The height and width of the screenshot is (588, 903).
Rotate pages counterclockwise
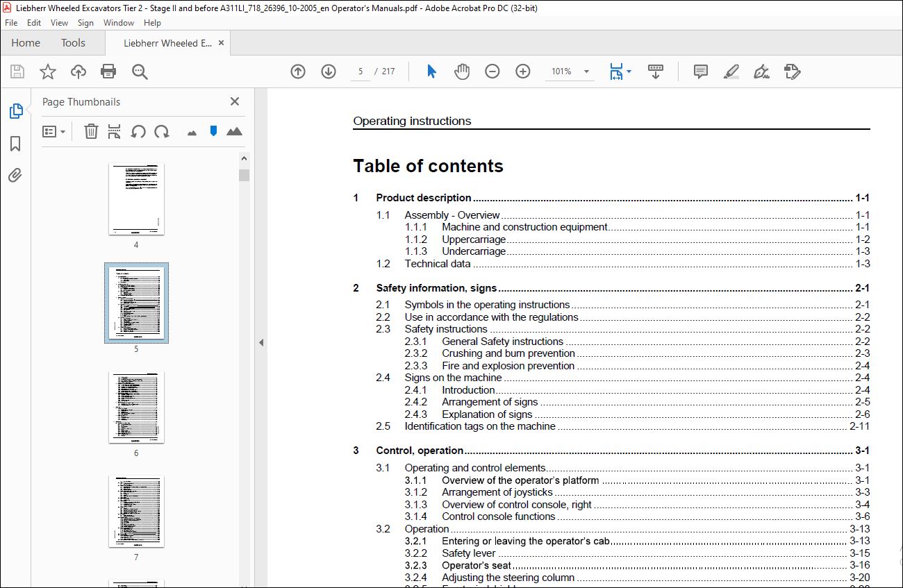point(138,131)
